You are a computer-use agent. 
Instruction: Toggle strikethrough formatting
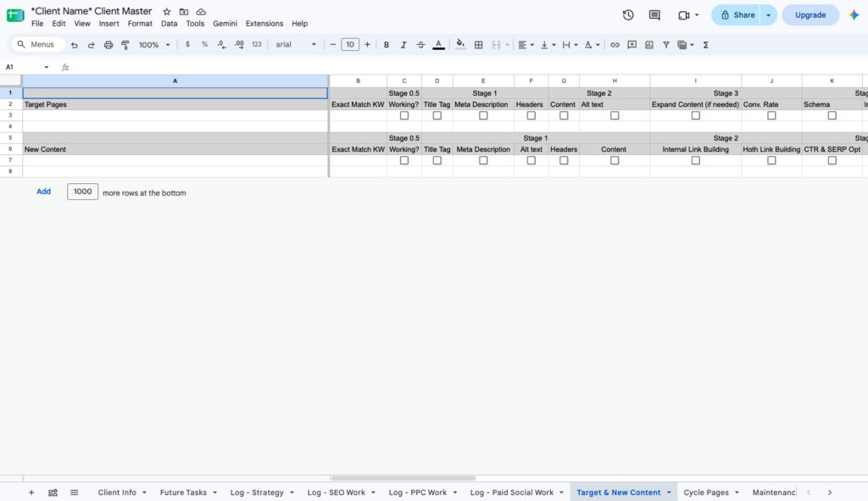coord(420,45)
